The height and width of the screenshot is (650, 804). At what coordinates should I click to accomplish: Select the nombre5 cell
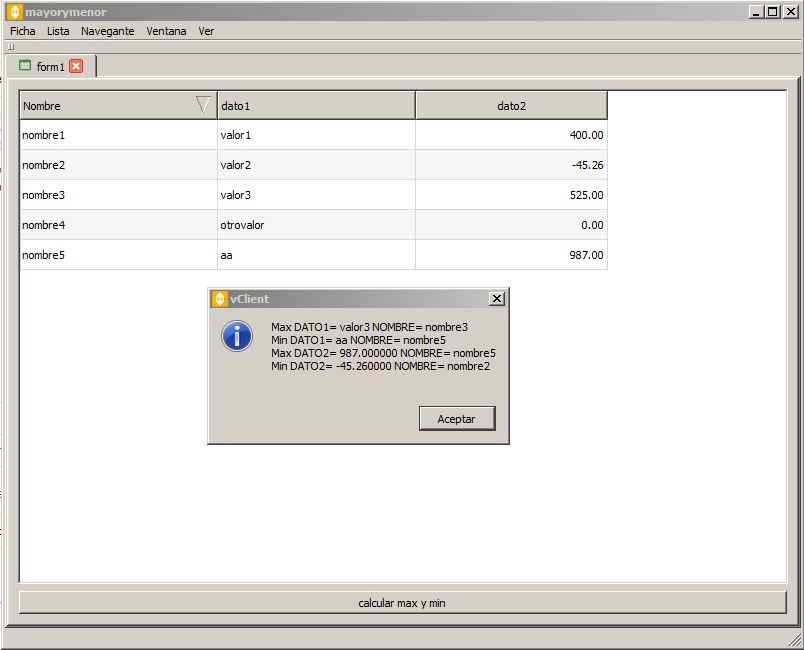click(x=118, y=255)
